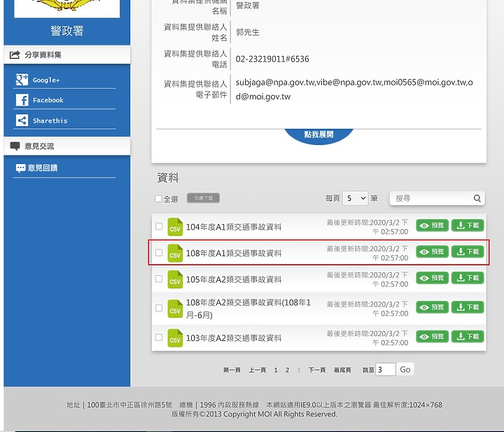This screenshot has height=432, width=504.
Task: Download 108年度A1類交通事故資料
Action: pos(468,251)
